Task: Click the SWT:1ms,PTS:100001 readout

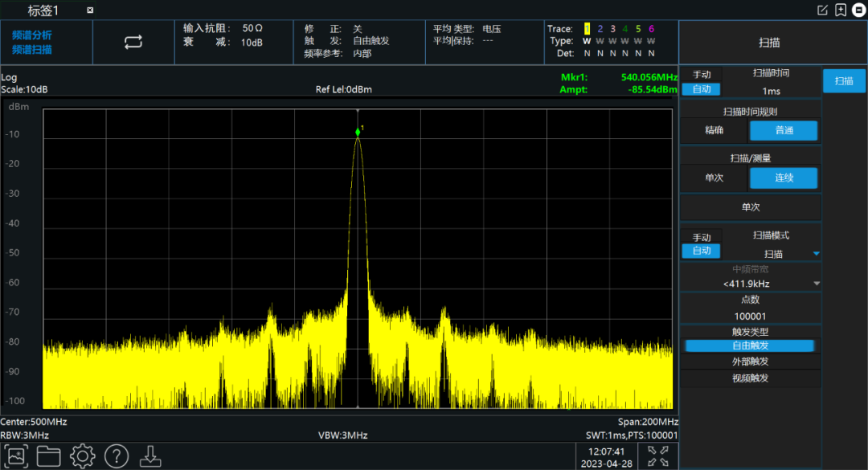Action: (x=632, y=435)
